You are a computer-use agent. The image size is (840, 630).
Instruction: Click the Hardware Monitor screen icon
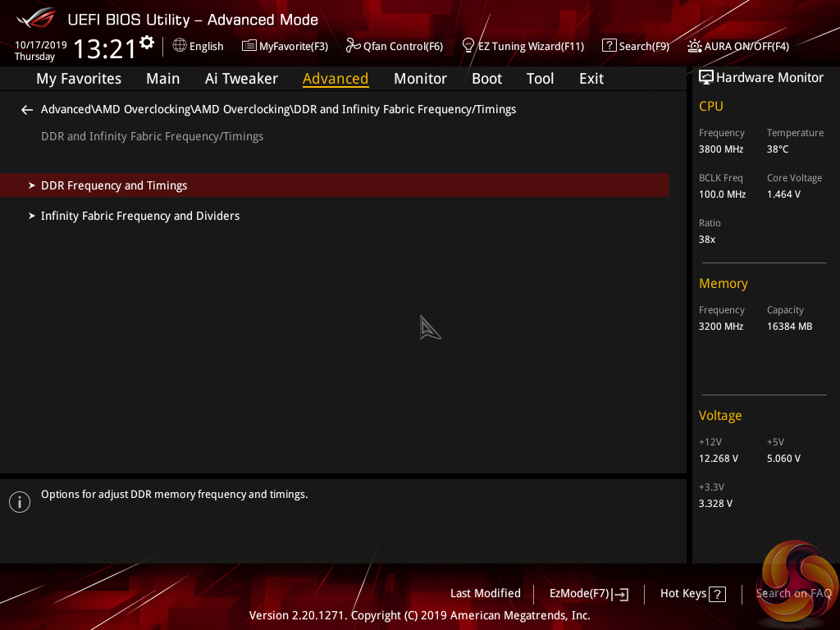pos(706,78)
